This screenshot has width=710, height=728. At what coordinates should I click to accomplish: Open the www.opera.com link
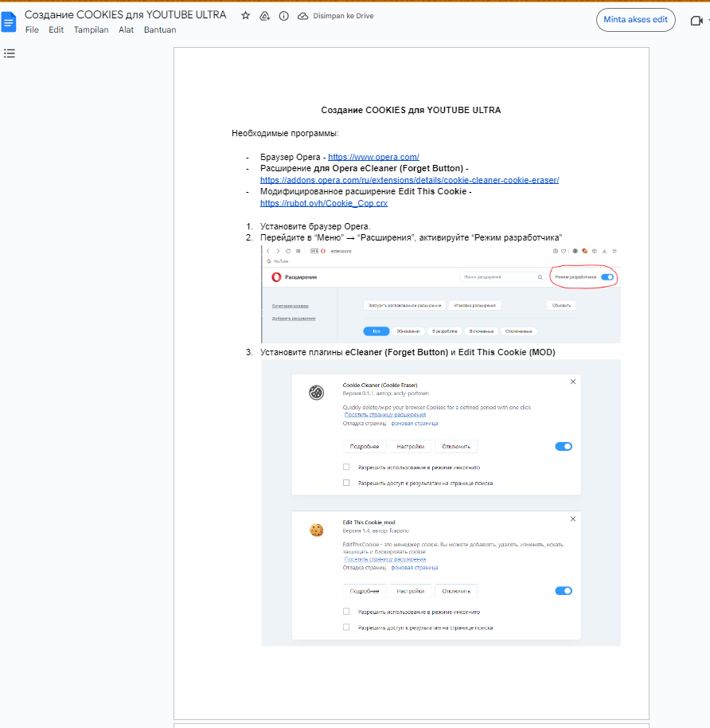373,157
